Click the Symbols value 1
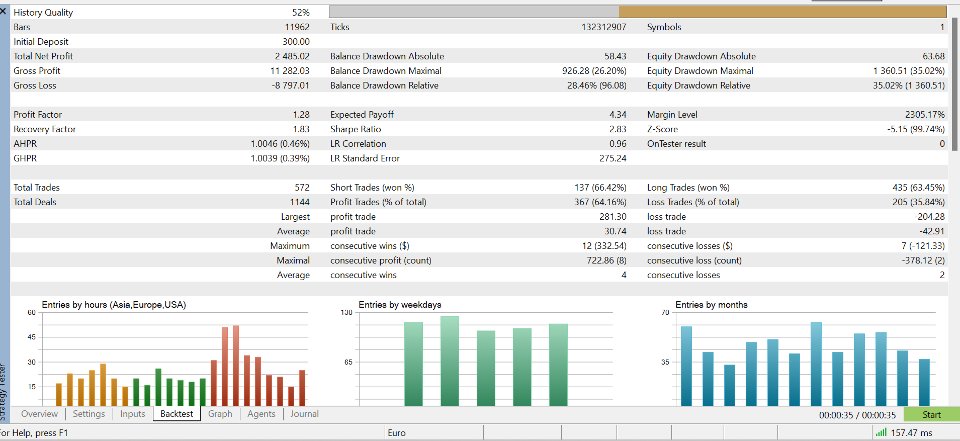960x441 pixels. tap(942, 27)
